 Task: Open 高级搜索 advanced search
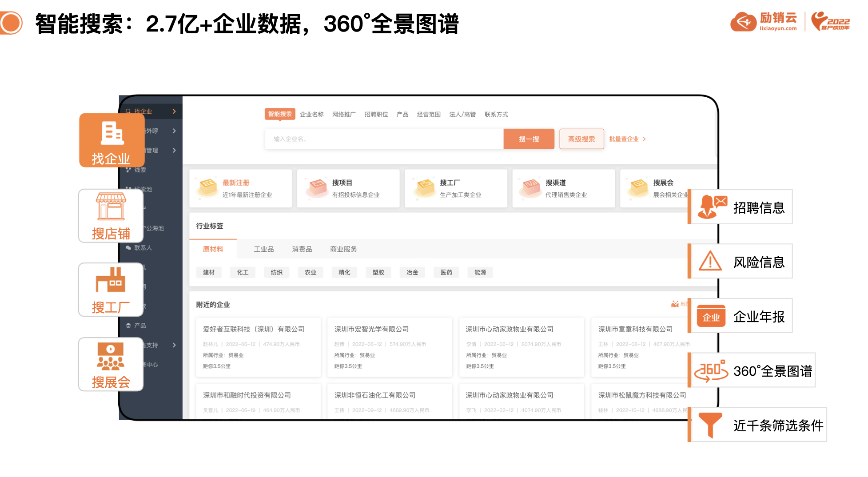[x=581, y=139]
